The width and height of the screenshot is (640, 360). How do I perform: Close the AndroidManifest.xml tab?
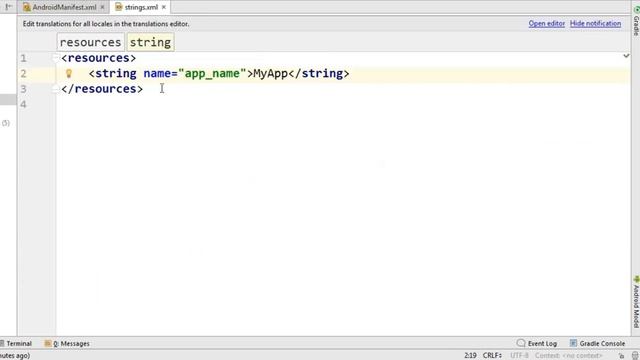(102, 7)
